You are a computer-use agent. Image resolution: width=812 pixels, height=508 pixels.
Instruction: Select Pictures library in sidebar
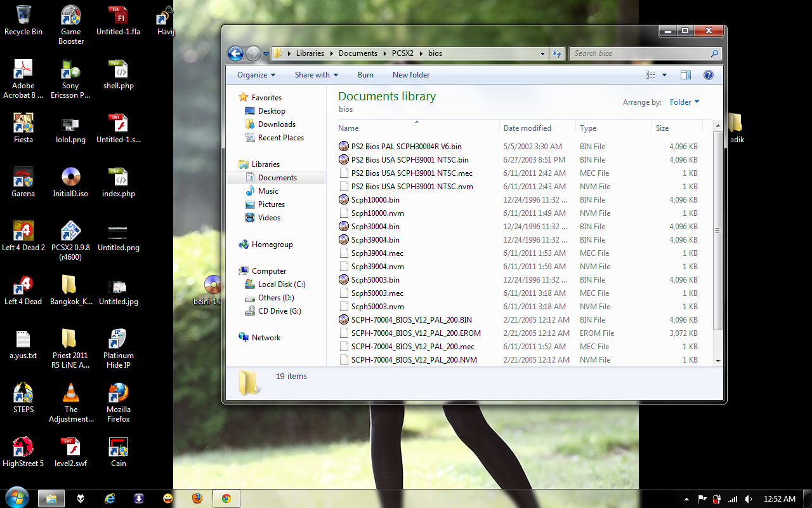point(271,204)
